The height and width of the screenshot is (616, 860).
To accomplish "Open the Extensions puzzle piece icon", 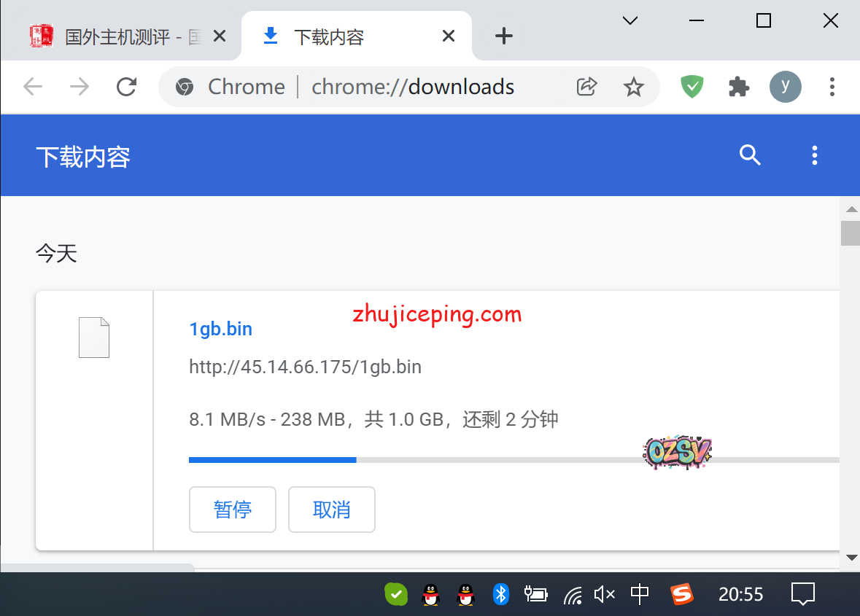I will (738, 87).
